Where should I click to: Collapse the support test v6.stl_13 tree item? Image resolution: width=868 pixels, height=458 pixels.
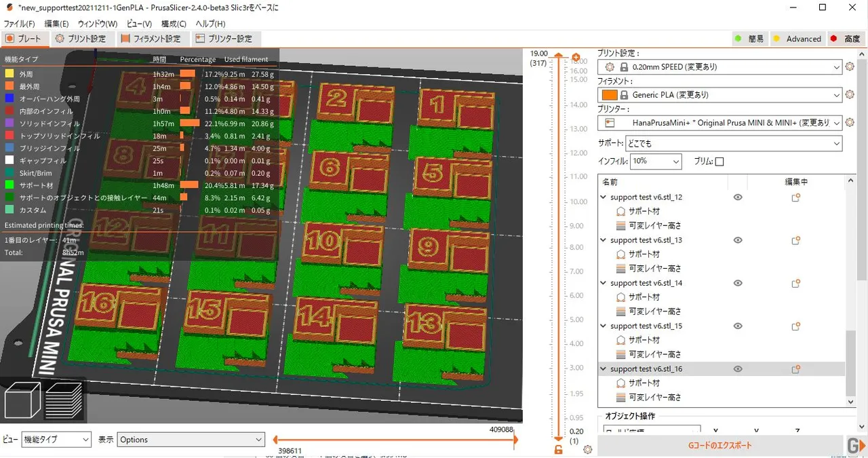(x=603, y=240)
